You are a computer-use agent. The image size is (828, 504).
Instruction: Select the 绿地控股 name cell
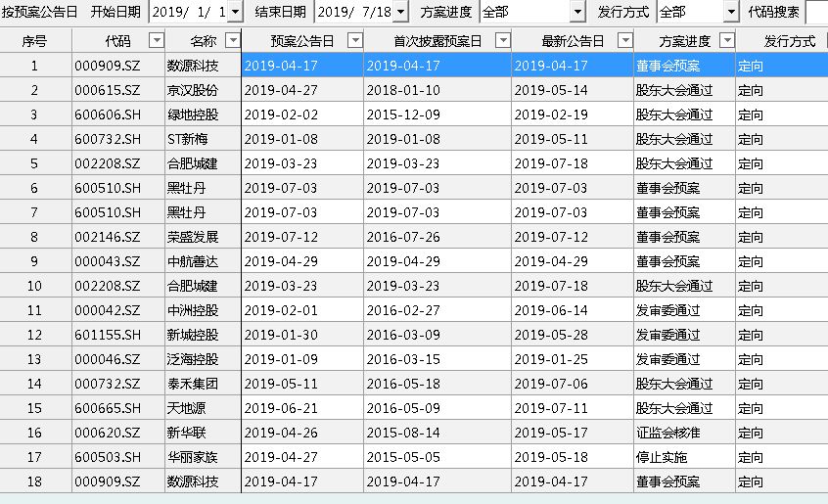[204, 115]
